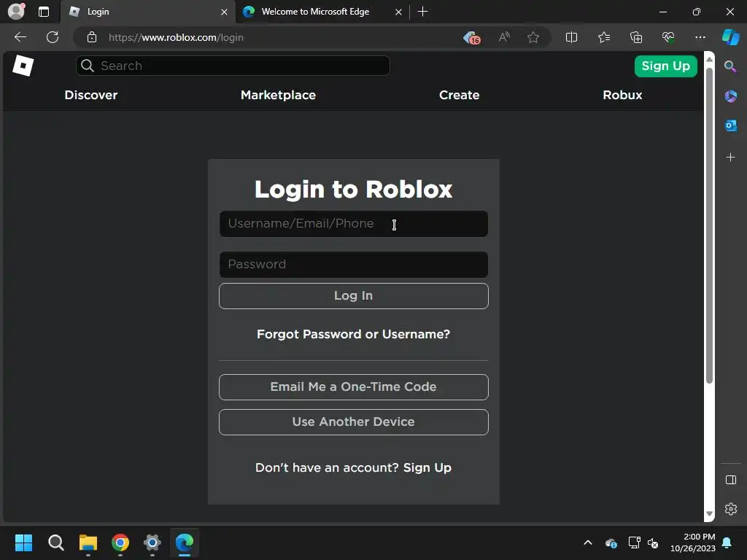This screenshot has height=560, width=747.
Task: Focus the Username/Email/Phone field
Action: pos(354,224)
